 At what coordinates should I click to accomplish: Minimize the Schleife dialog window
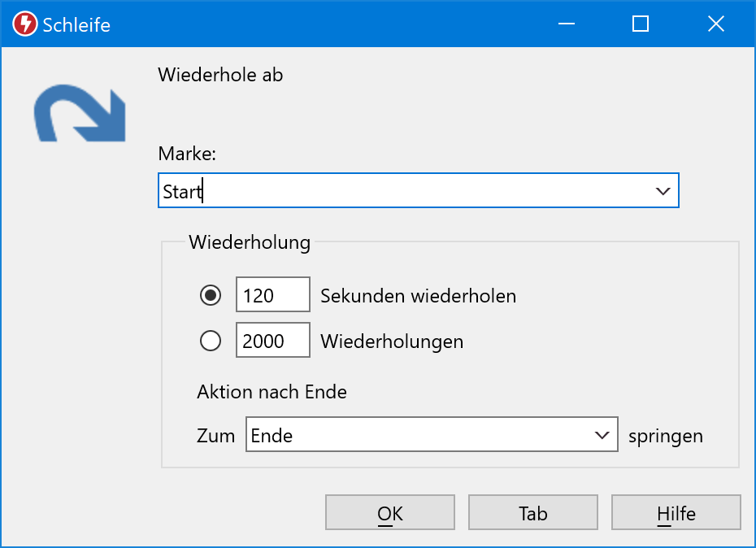(566, 24)
